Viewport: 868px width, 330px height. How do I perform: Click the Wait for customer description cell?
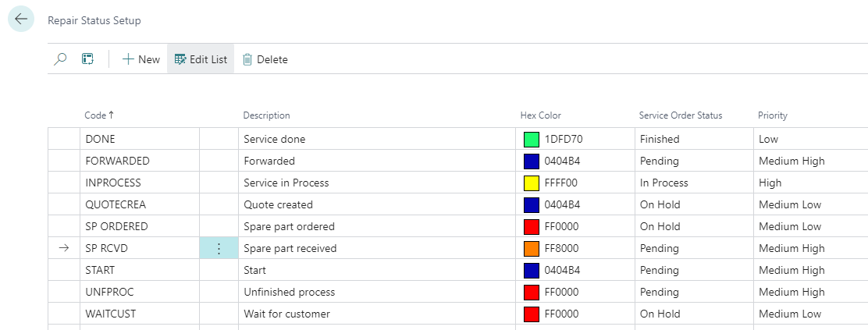[x=286, y=314]
